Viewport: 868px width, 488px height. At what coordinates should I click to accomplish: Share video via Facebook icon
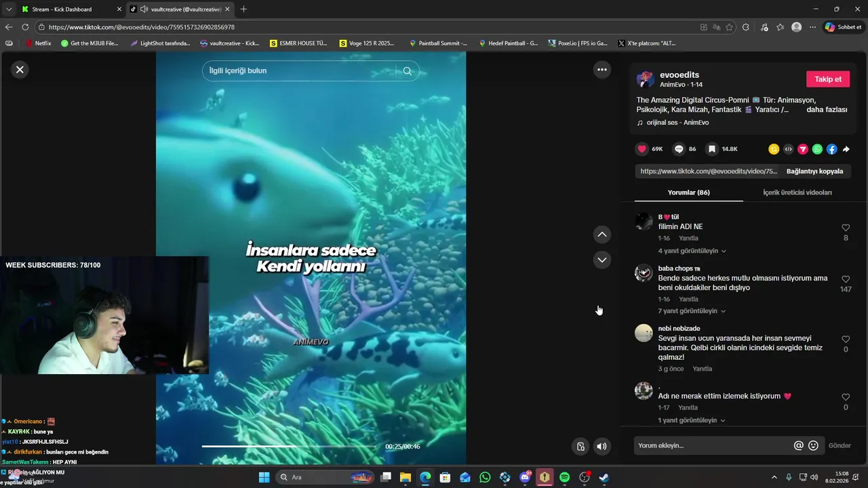click(x=831, y=149)
